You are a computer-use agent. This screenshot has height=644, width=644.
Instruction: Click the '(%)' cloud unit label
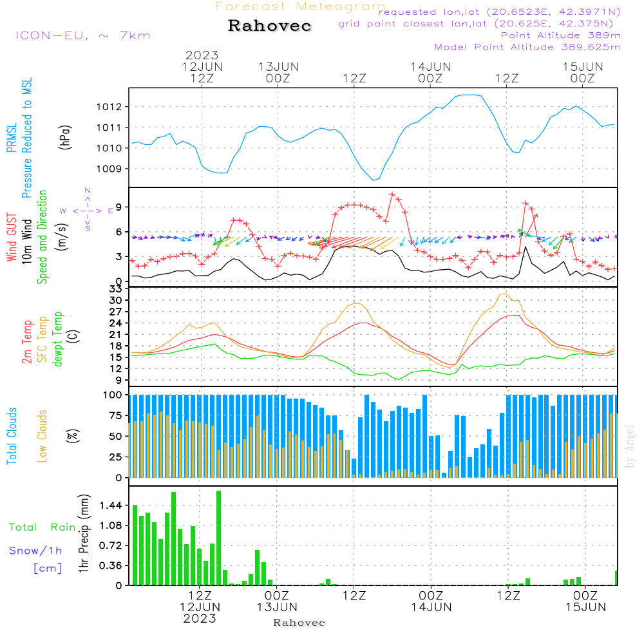point(72,436)
